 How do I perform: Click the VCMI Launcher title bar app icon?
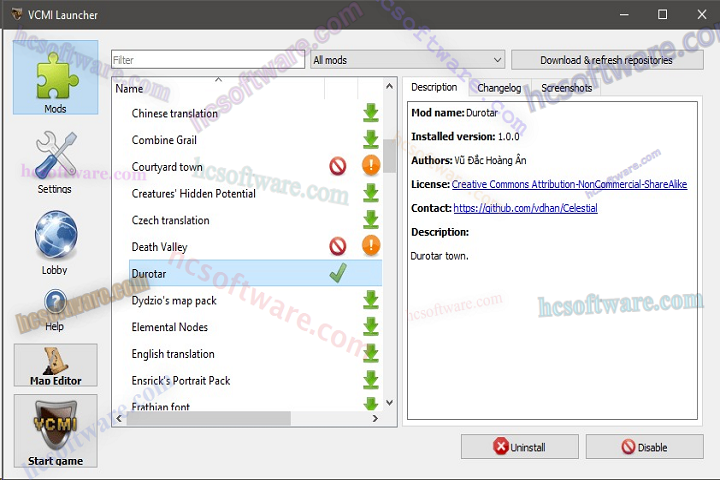point(17,14)
